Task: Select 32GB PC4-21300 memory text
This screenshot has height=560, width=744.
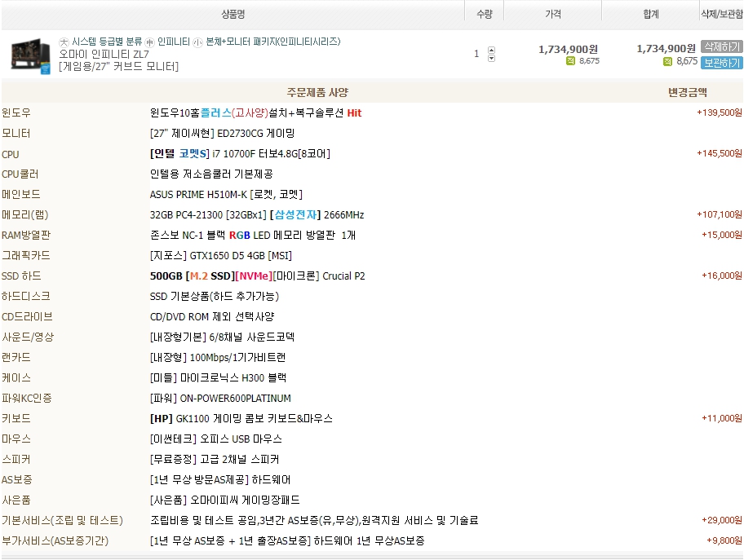Action: click(x=257, y=215)
